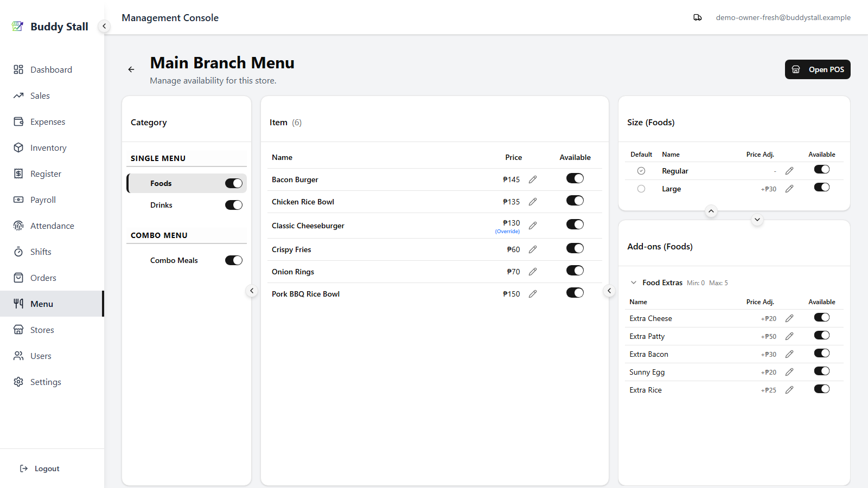
Task: Select the Drinks category
Action: pos(187,205)
